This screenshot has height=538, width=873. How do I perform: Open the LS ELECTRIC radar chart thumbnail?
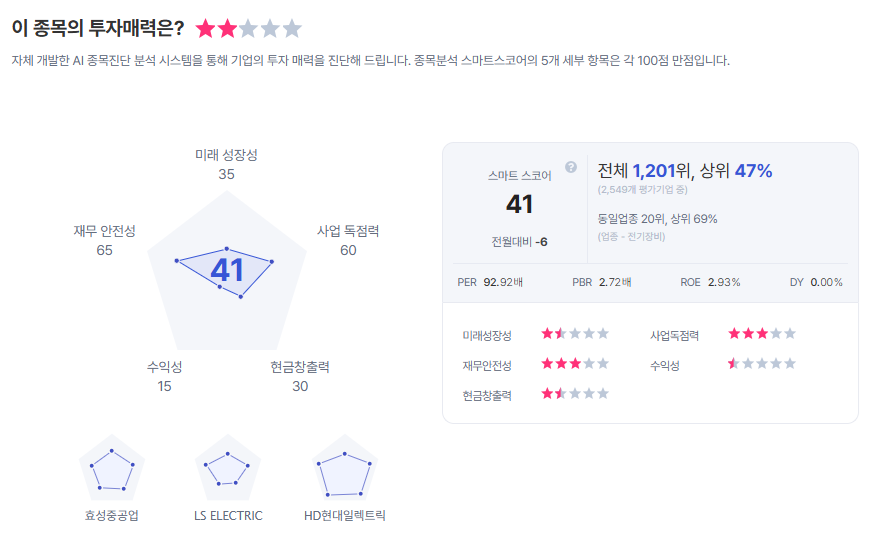228,468
